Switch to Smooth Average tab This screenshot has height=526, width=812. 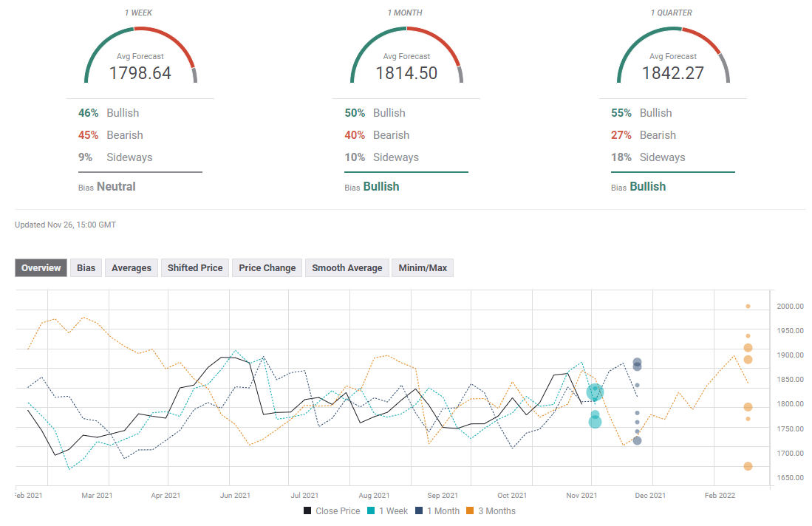pos(347,268)
